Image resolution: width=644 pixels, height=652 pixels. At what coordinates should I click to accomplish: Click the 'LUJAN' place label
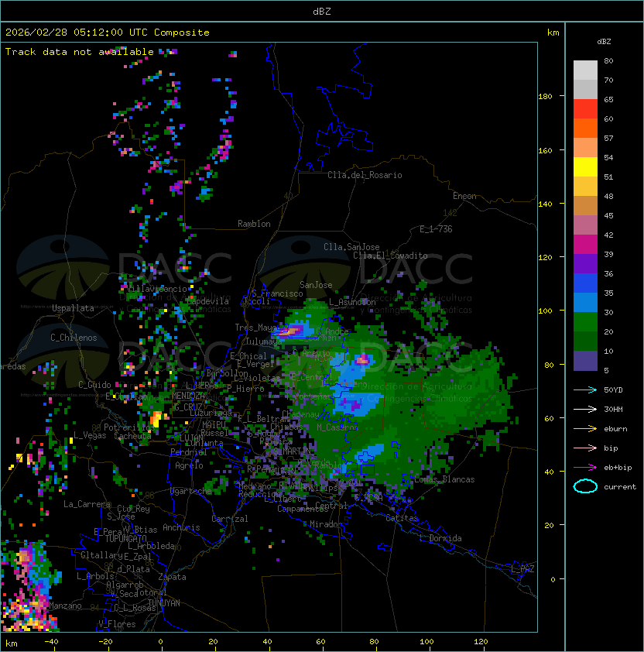[x=191, y=438]
